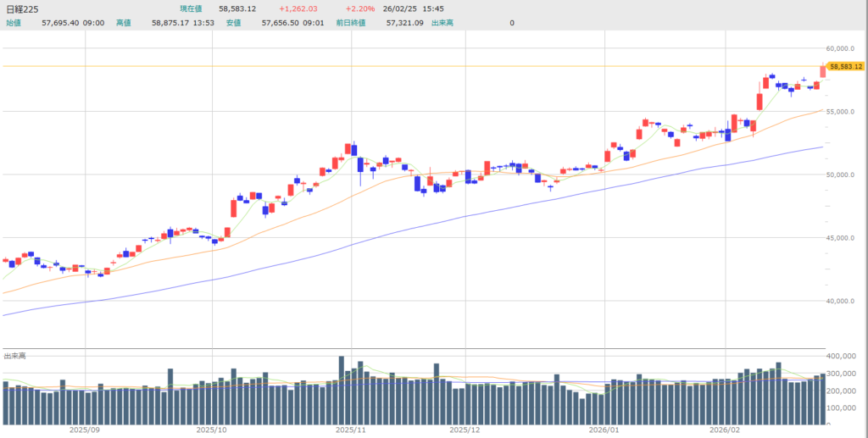Click the 2025/11 date axis label

pyautogui.click(x=349, y=430)
